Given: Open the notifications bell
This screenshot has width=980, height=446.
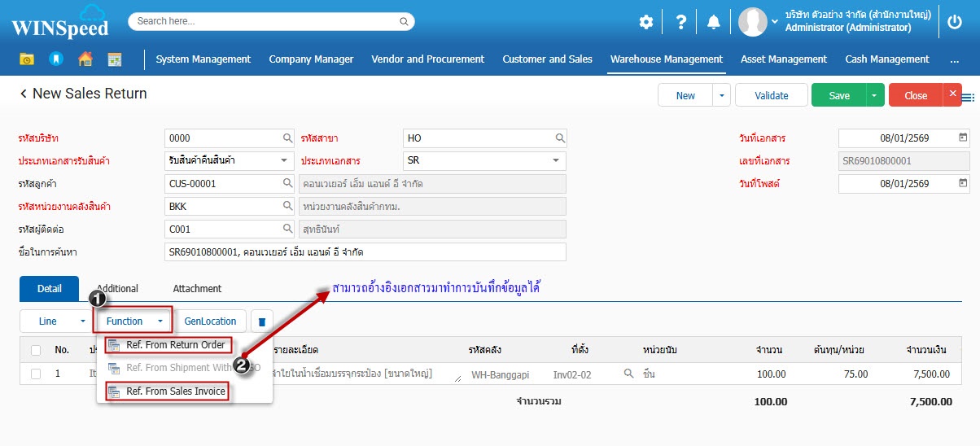Looking at the screenshot, I should coord(714,22).
